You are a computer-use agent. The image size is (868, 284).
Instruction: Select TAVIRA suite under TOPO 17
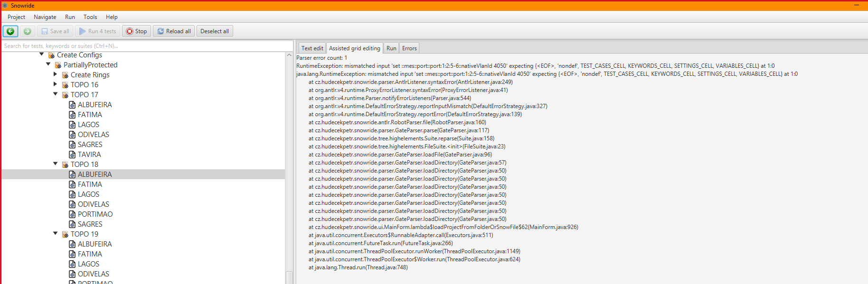[89, 155]
